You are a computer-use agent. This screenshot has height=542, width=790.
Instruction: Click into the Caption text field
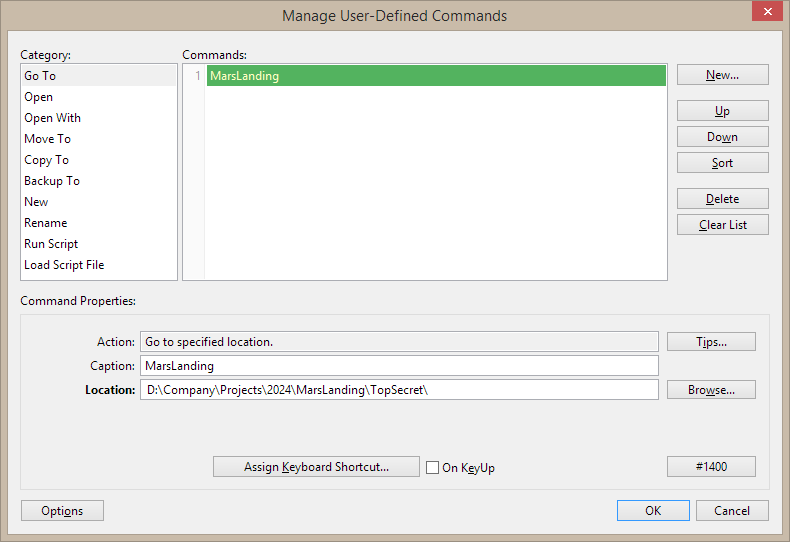[399, 366]
